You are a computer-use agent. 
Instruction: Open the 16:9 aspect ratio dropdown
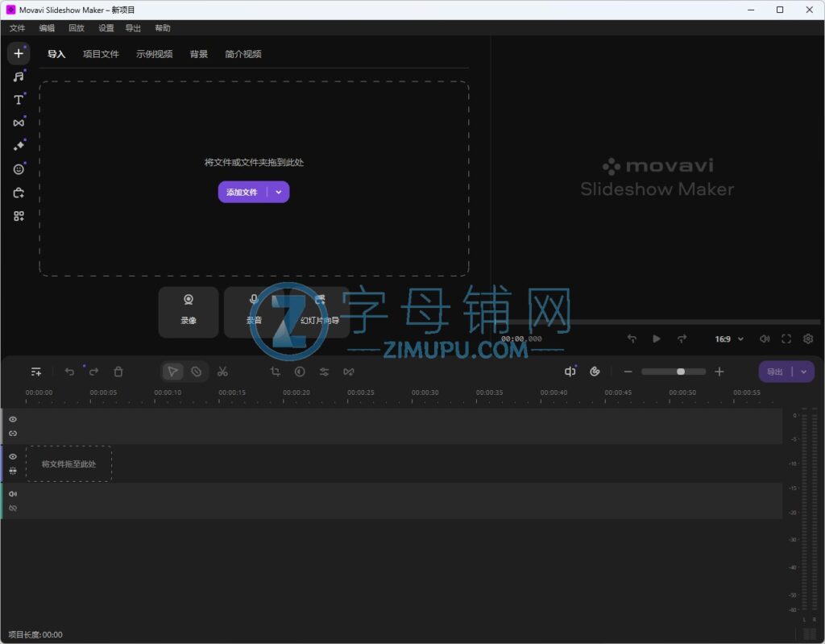(729, 339)
